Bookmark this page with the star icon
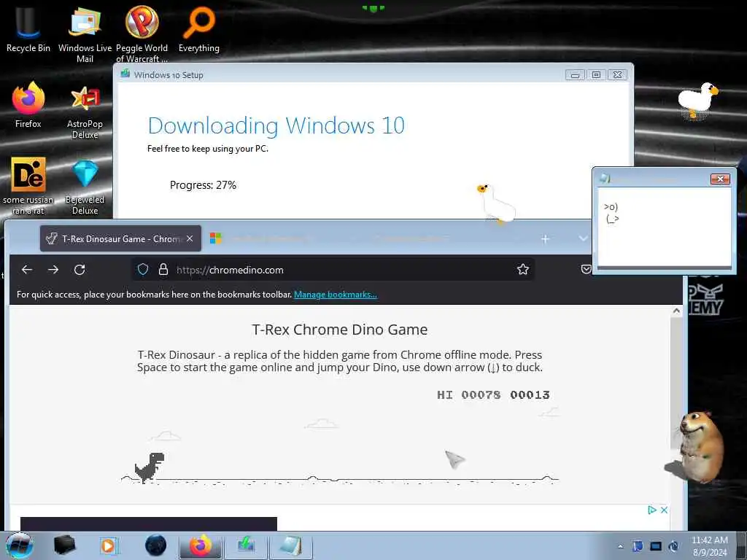The width and height of the screenshot is (747, 560). point(522,270)
